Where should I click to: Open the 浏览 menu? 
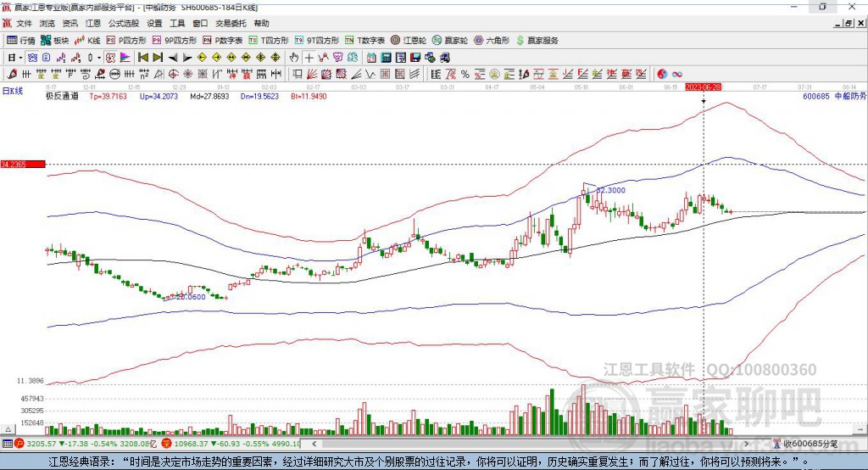(x=47, y=23)
